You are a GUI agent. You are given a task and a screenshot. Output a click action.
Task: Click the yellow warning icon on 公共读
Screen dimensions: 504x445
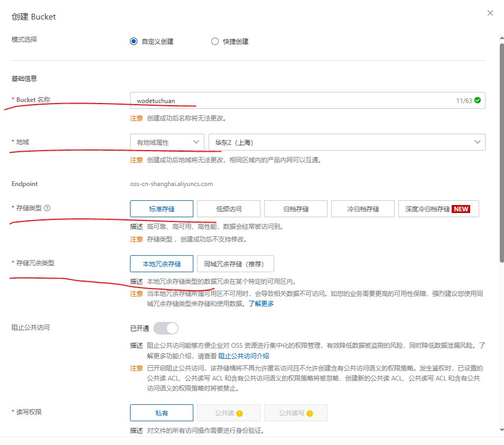tap(239, 413)
